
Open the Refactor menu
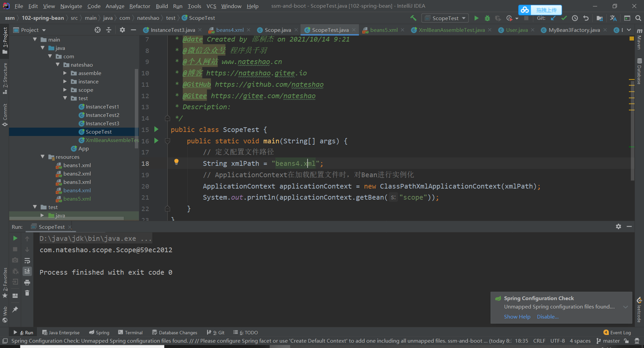139,6
